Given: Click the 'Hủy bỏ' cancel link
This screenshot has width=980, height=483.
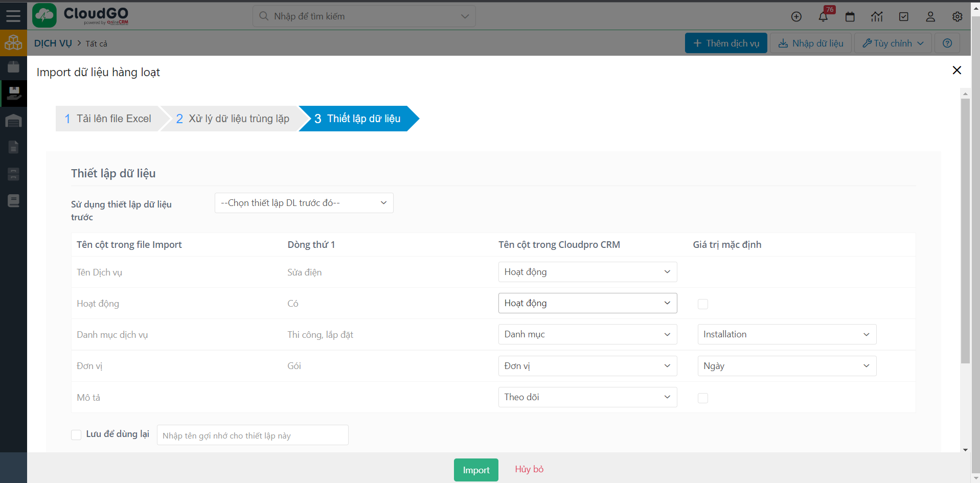Looking at the screenshot, I should pyautogui.click(x=529, y=469).
